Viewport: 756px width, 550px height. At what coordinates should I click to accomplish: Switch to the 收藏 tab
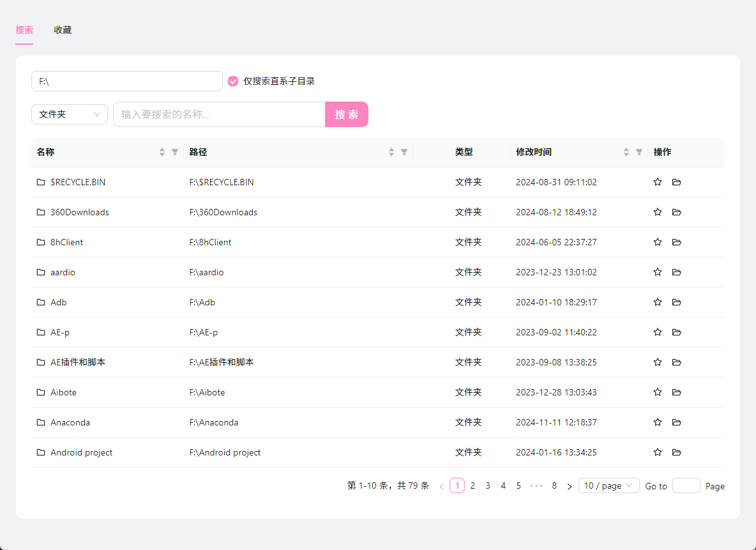click(x=63, y=30)
